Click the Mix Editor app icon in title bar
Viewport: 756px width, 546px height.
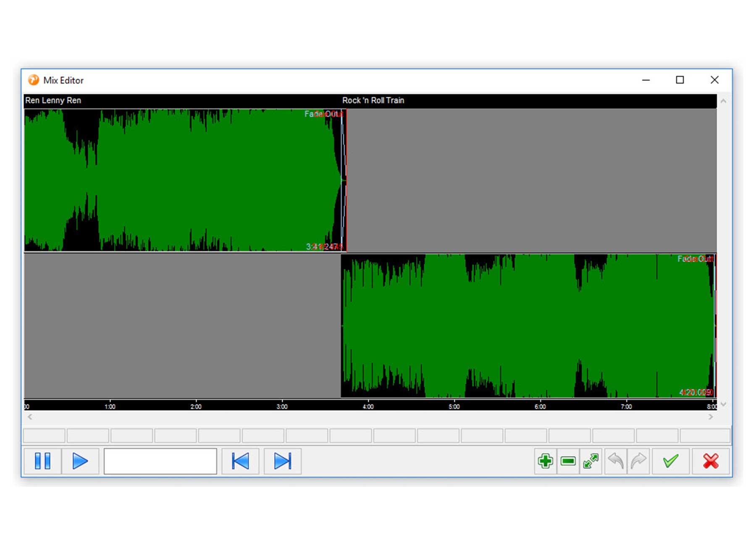click(x=34, y=80)
